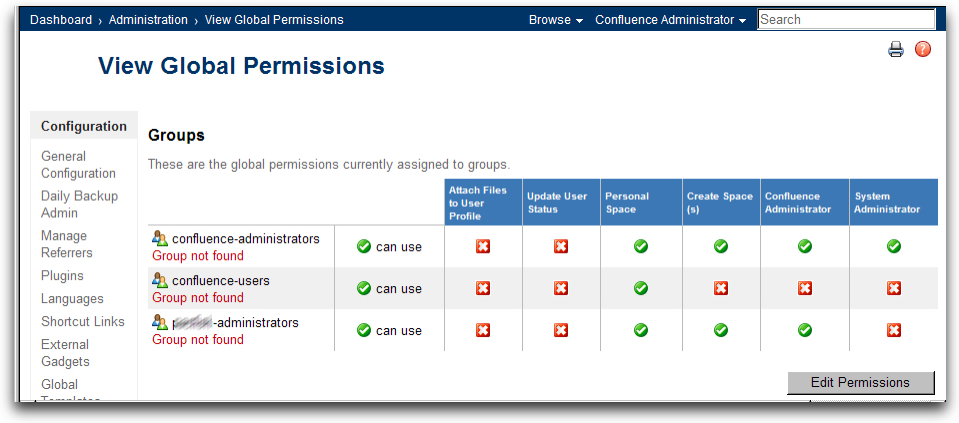Viewport: 959px width, 423px height.
Task: Click 'Group not found' under confluence-users
Action: pos(198,298)
